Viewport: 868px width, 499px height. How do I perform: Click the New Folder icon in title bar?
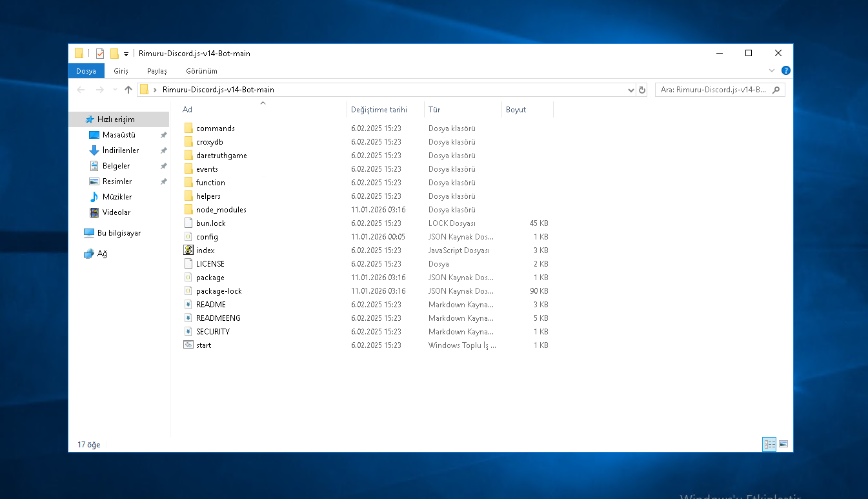(114, 54)
